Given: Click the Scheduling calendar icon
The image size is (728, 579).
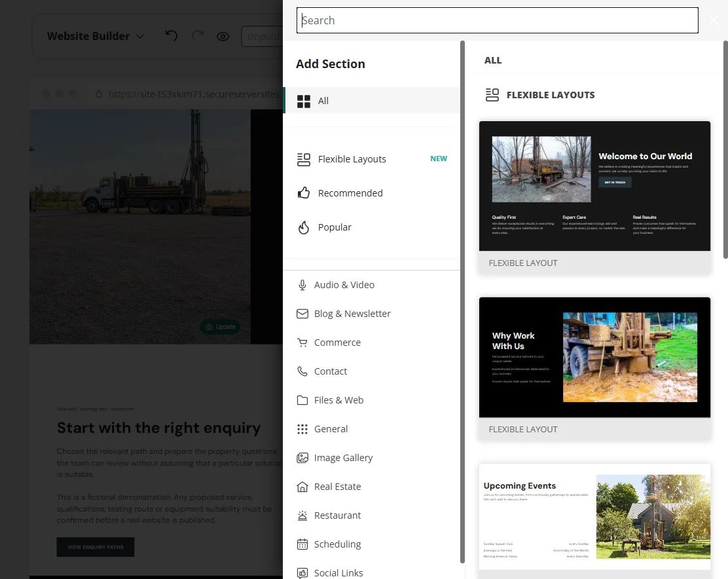Looking at the screenshot, I should [302, 544].
